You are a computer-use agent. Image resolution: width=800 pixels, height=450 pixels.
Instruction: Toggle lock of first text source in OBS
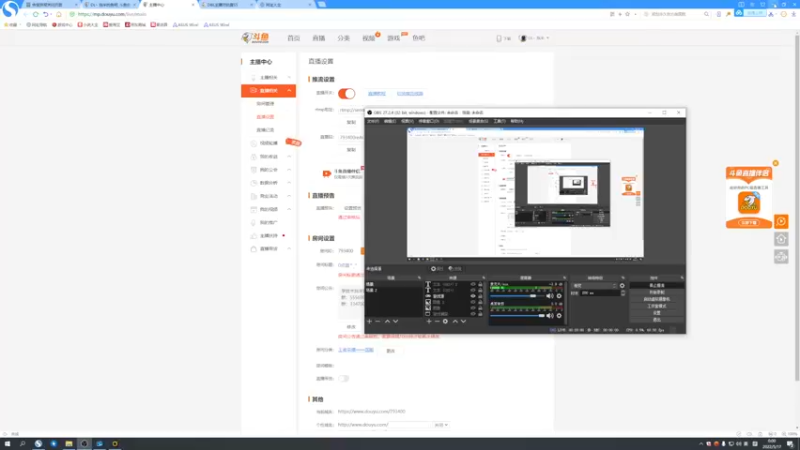click(480, 284)
